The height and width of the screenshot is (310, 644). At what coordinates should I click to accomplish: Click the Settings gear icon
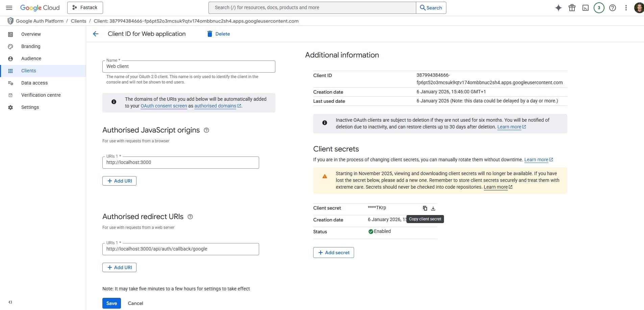tap(10, 108)
